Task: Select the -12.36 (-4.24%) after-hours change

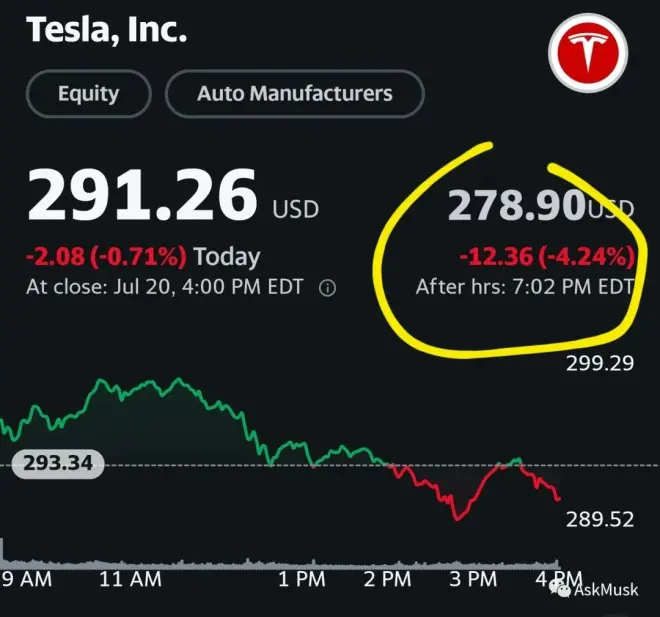Action: tap(547, 257)
